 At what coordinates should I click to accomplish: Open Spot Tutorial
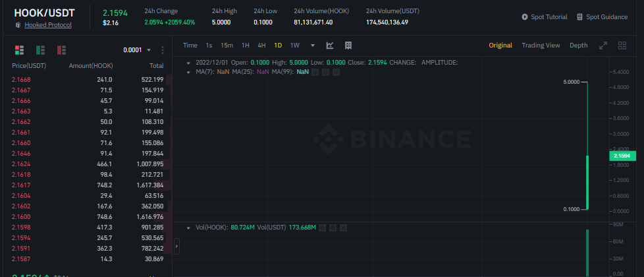tap(544, 17)
